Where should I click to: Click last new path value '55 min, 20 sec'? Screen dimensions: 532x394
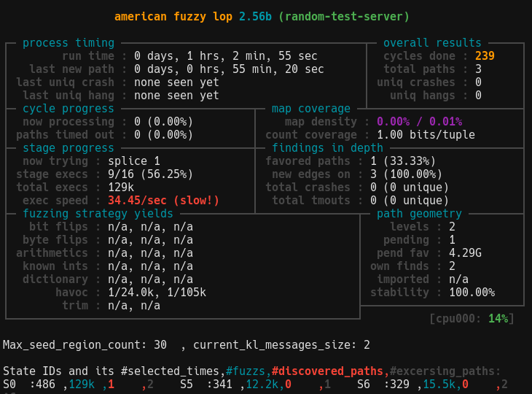278,69
